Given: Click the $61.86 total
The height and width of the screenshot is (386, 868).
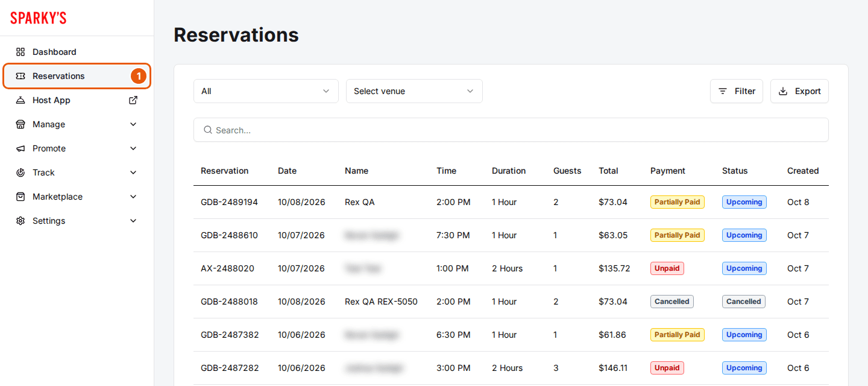Looking at the screenshot, I should (x=612, y=335).
